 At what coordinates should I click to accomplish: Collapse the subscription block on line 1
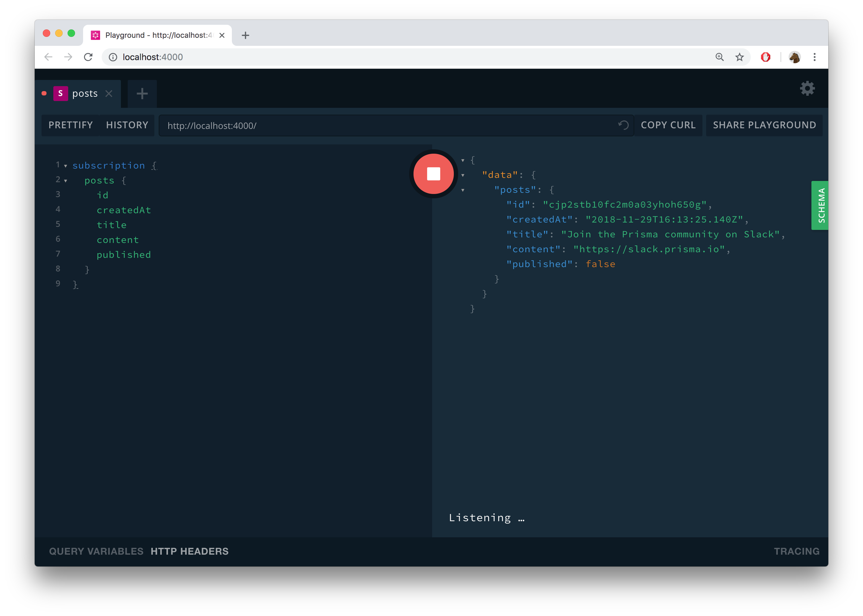click(x=66, y=166)
